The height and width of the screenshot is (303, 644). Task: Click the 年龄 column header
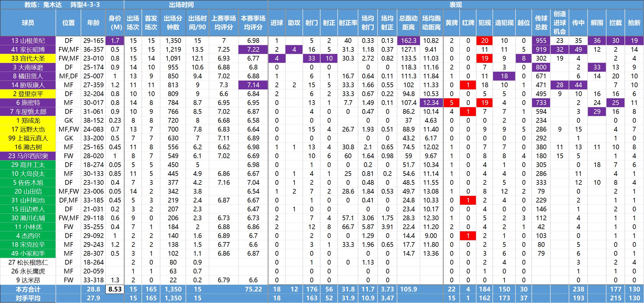(93, 23)
